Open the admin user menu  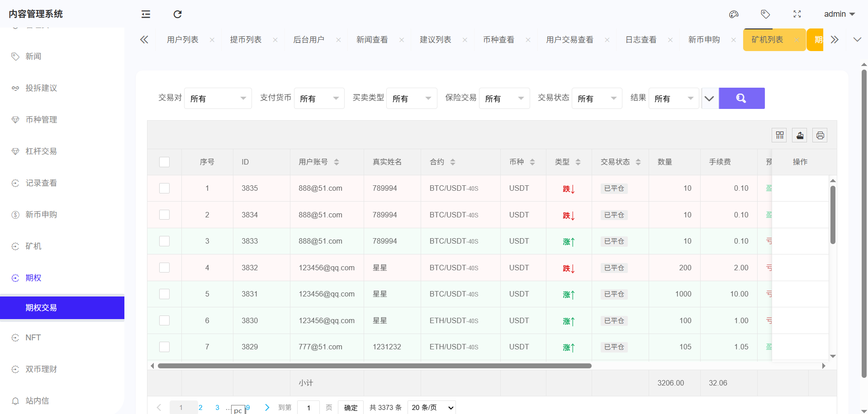pyautogui.click(x=839, y=14)
